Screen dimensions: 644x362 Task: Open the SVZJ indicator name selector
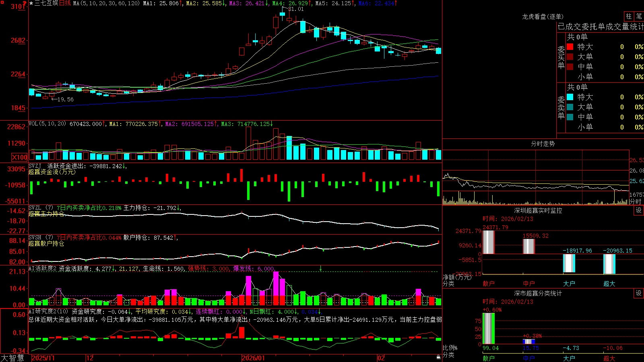pyautogui.click(x=35, y=166)
